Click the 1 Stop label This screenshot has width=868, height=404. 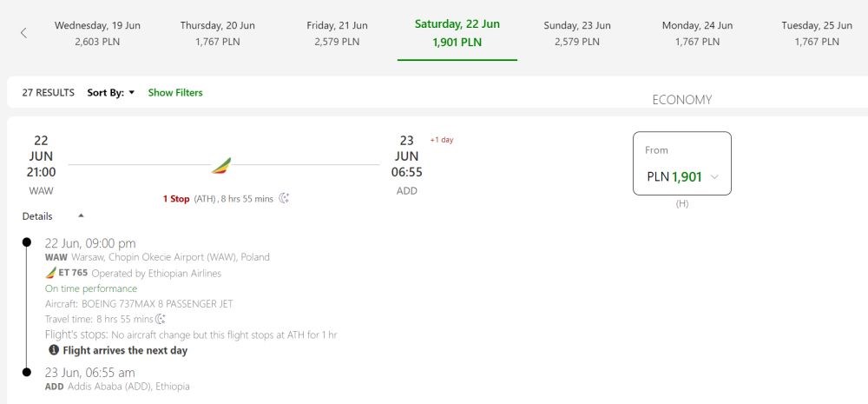pyautogui.click(x=176, y=198)
